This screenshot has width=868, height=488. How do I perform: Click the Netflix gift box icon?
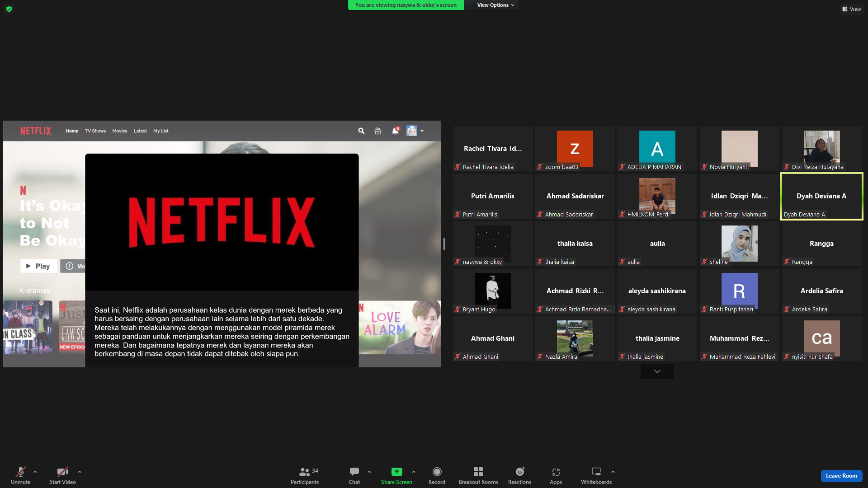coord(378,131)
